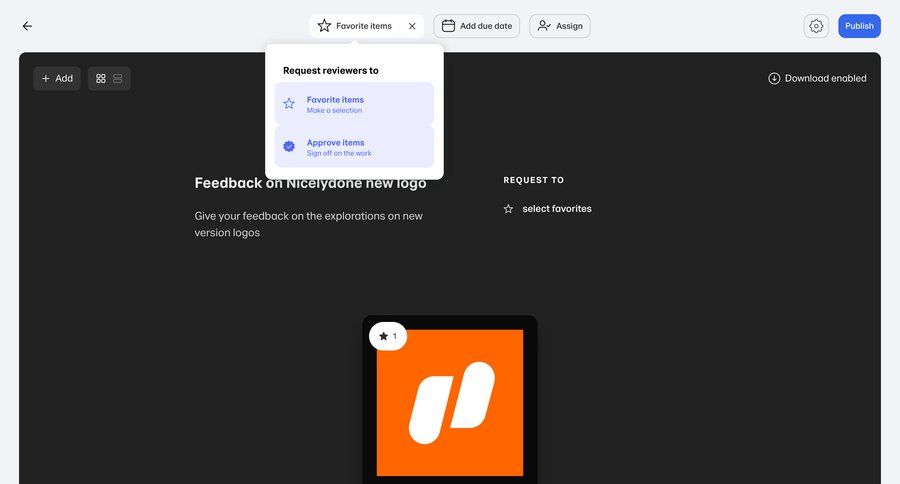Click the select favorites request label
The height and width of the screenshot is (484, 900).
click(557, 209)
